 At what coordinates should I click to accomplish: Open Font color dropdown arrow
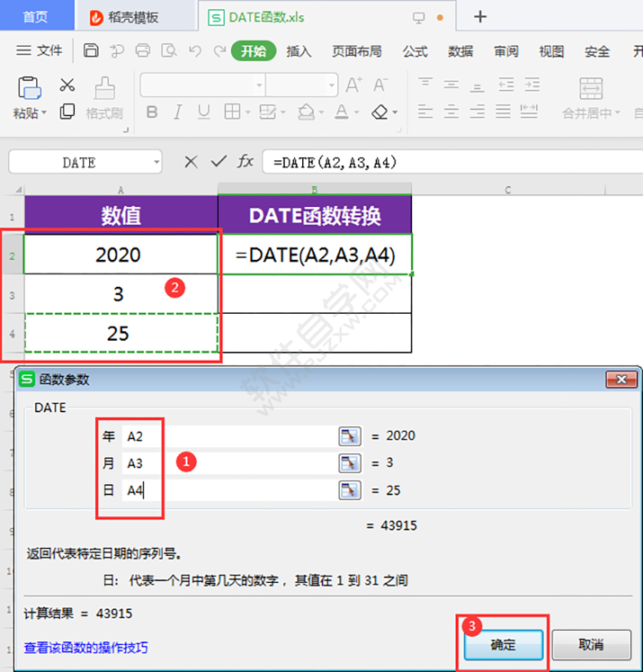356,112
